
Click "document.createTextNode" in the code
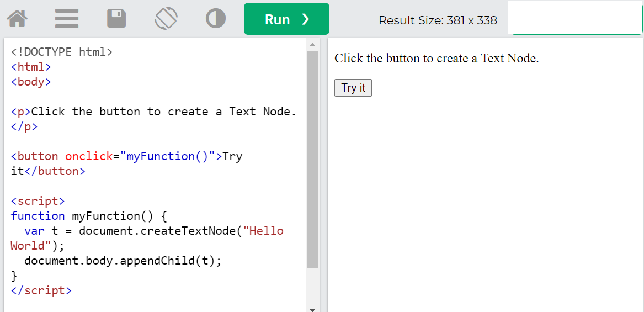click(x=157, y=231)
